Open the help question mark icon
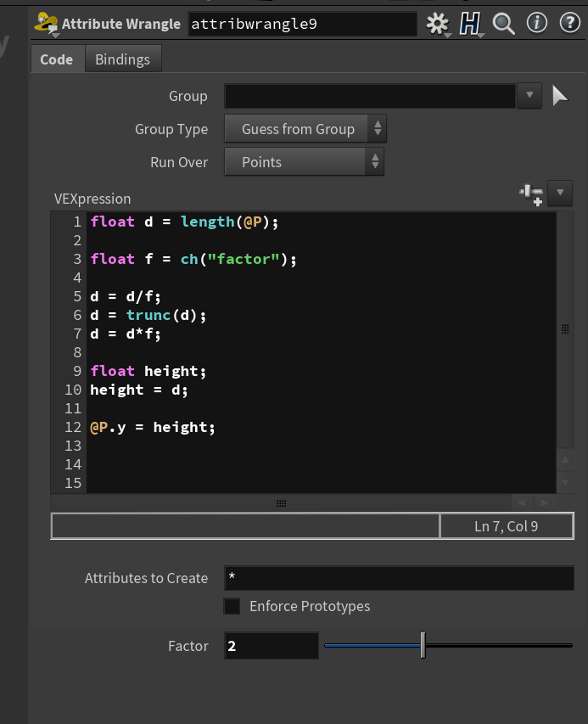Screen dimensions: 588x724 point(570,23)
